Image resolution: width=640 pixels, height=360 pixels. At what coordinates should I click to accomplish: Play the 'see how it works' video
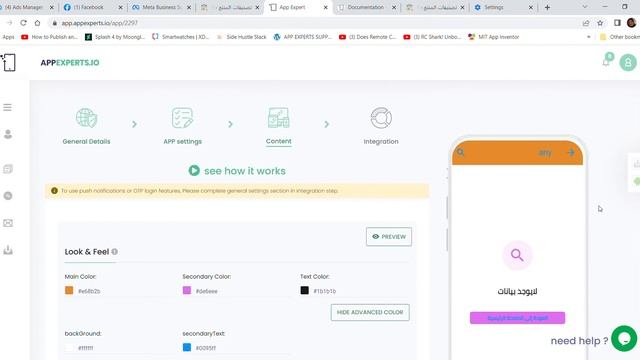click(194, 171)
